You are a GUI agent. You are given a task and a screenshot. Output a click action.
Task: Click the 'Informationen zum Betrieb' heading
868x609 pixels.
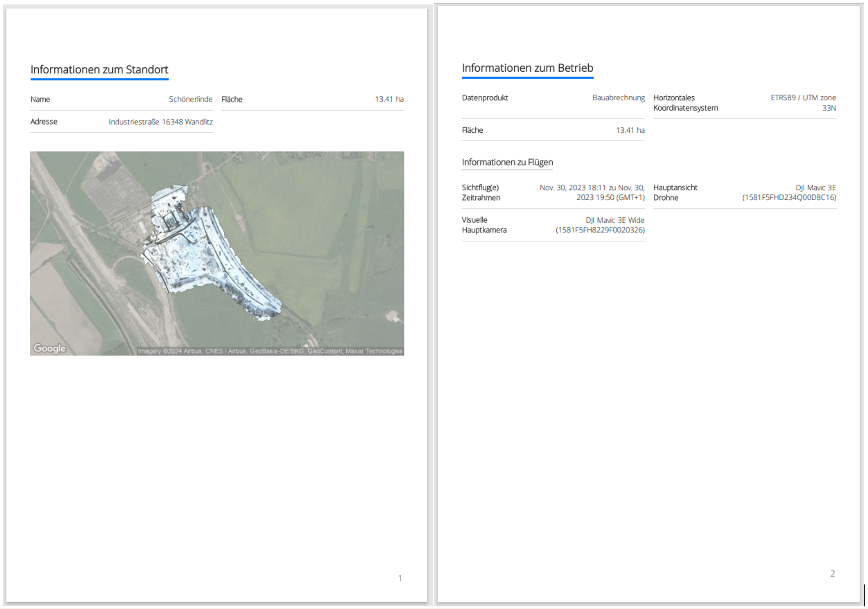point(527,68)
